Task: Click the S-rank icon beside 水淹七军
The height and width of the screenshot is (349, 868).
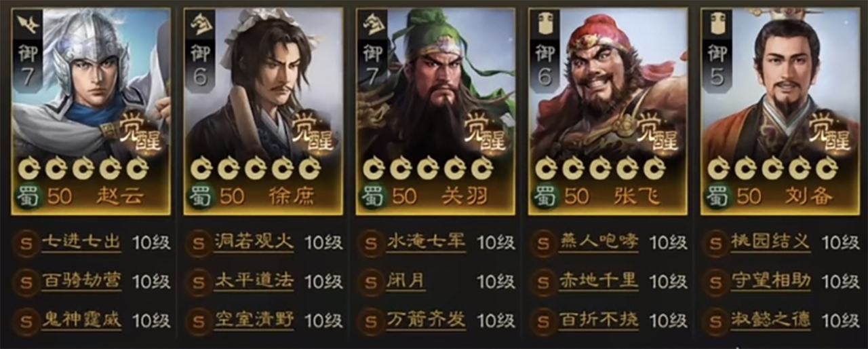Action: [x=370, y=242]
